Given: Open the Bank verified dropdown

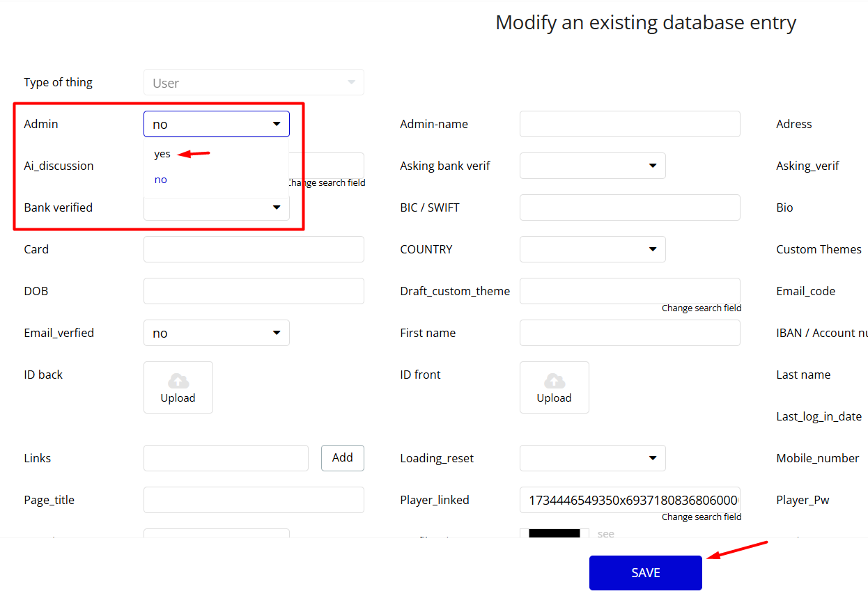Looking at the screenshot, I should [x=277, y=207].
